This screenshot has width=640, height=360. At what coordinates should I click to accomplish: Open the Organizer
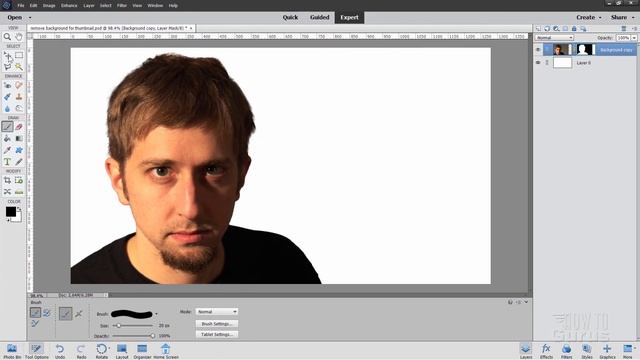142,351
